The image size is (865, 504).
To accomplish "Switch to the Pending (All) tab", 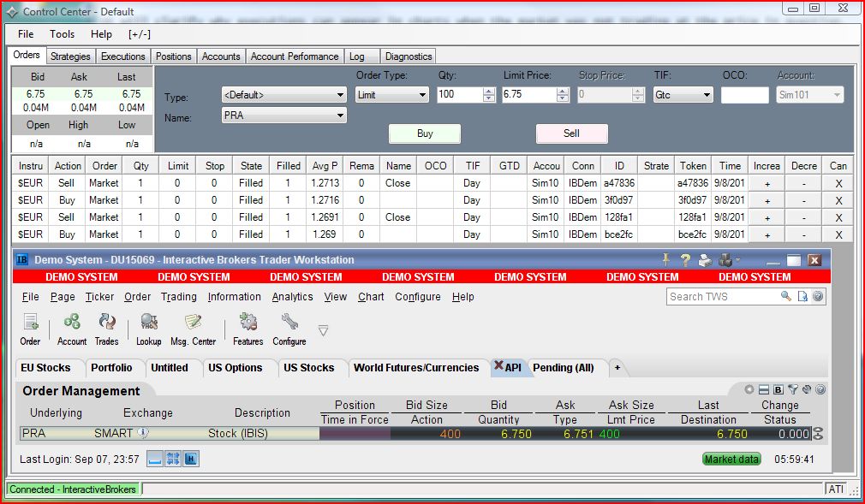I will coord(564,368).
